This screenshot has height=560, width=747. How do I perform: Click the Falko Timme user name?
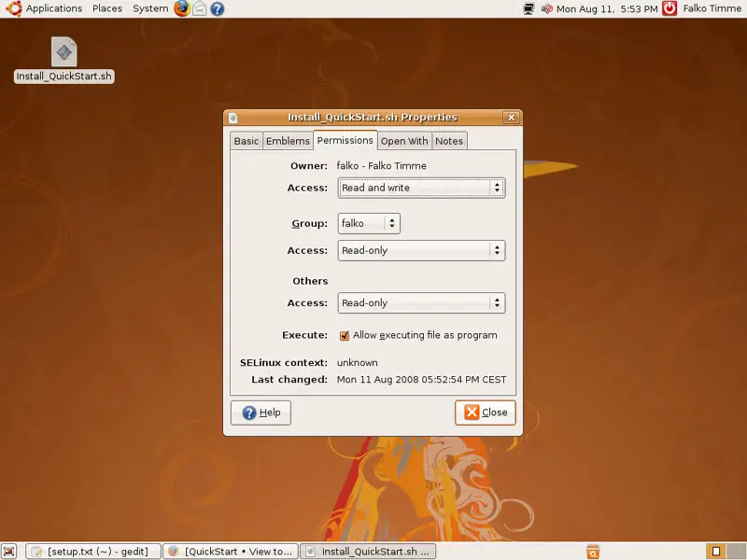pos(712,8)
